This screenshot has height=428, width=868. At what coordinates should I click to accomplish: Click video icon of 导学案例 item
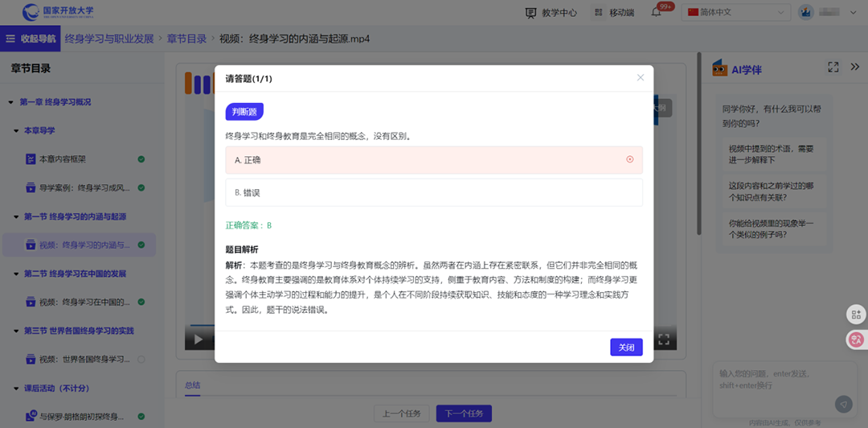[31, 188]
